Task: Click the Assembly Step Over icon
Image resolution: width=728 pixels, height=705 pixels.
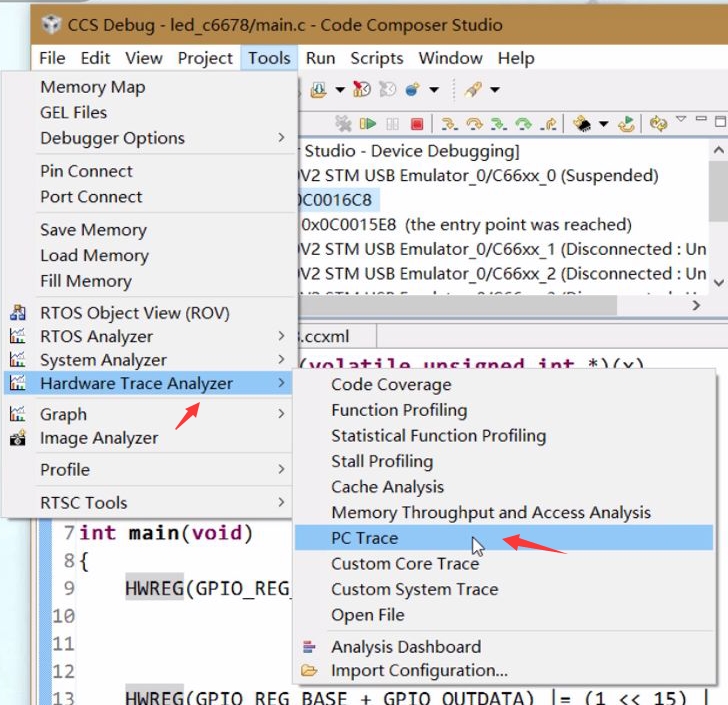Action: [523, 124]
